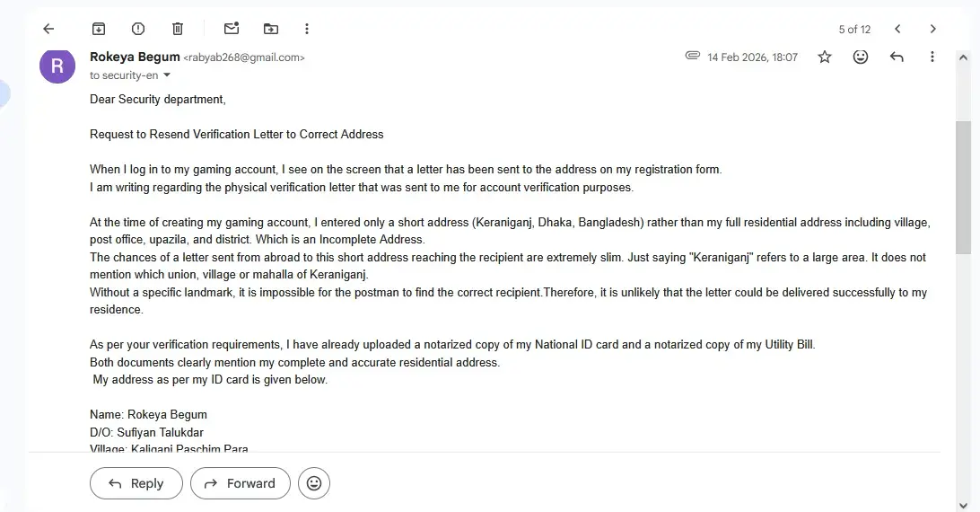Show the newer email using left chevron
This screenshot has height=512, width=980.
(x=897, y=29)
